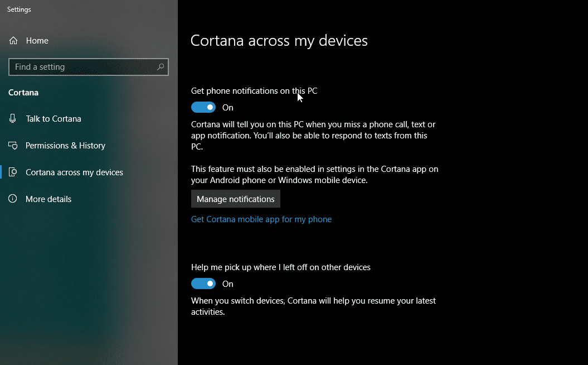Screen dimensions: 588x365
Task: Click the Talk to Cortana microphone icon
Action: coord(13,119)
